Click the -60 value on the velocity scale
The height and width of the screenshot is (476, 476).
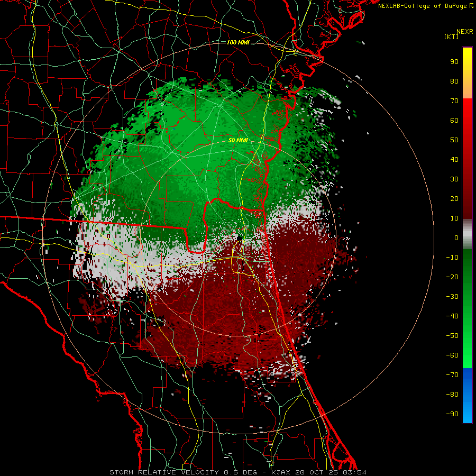coord(452,355)
